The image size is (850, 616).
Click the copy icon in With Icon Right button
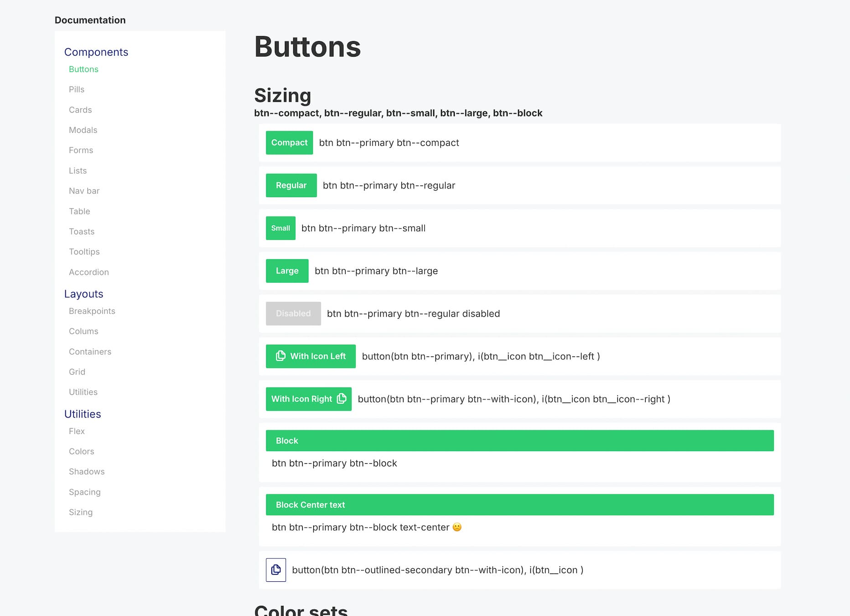point(342,399)
